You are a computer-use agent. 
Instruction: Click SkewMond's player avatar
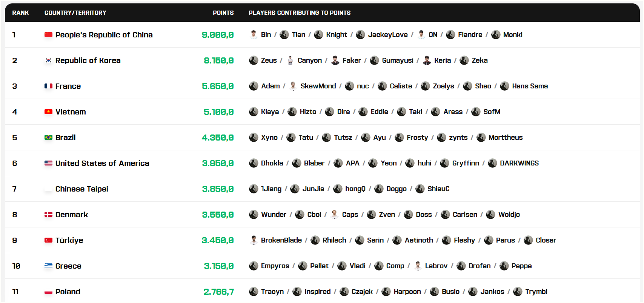click(293, 86)
